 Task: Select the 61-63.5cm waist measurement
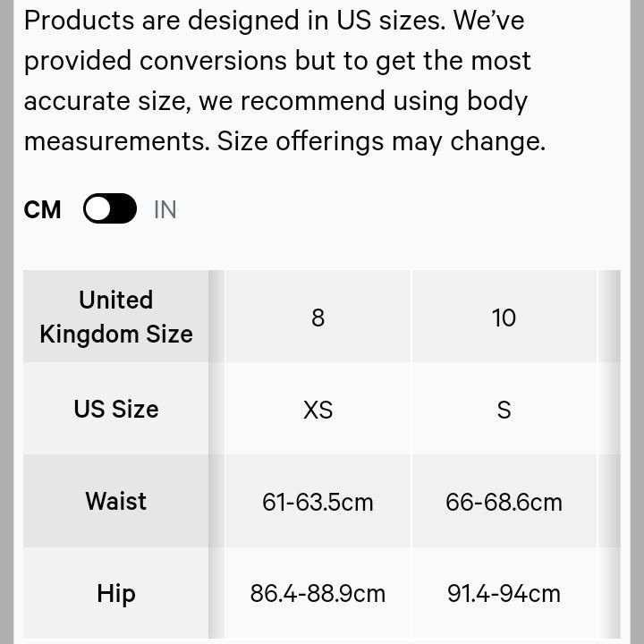pos(318,502)
